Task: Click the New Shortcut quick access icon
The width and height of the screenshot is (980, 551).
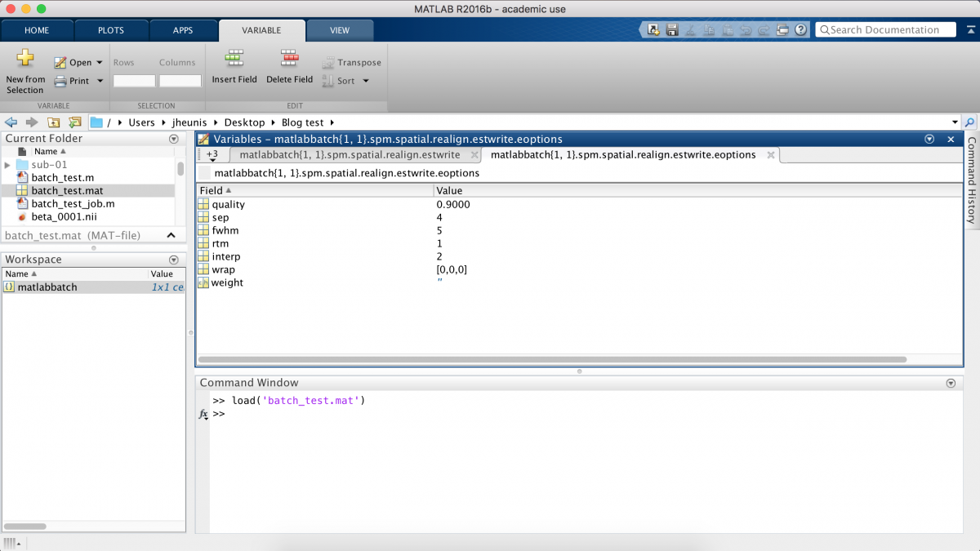Action: click(x=653, y=29)
